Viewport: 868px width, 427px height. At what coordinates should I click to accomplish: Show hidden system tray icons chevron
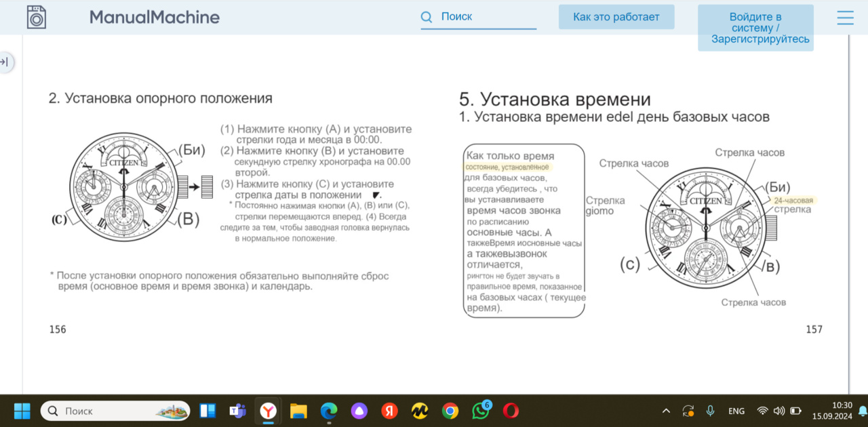click(x=666, y=411)
